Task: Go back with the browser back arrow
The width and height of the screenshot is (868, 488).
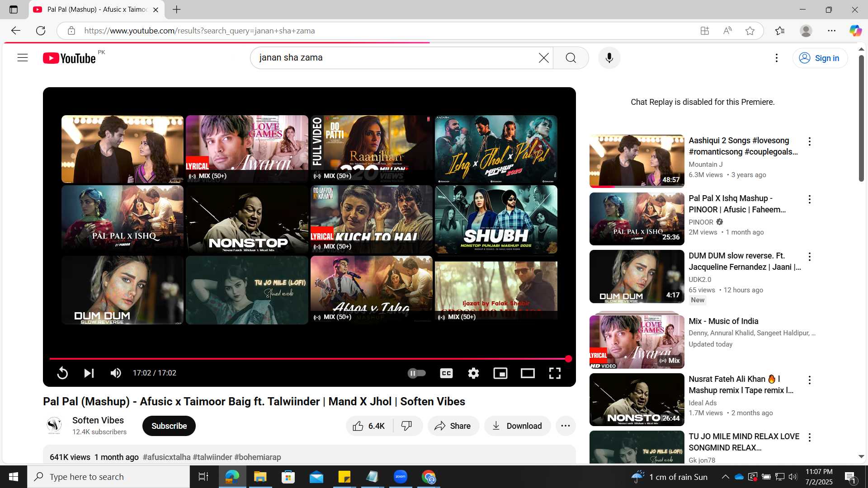Action: coord(16,31)
